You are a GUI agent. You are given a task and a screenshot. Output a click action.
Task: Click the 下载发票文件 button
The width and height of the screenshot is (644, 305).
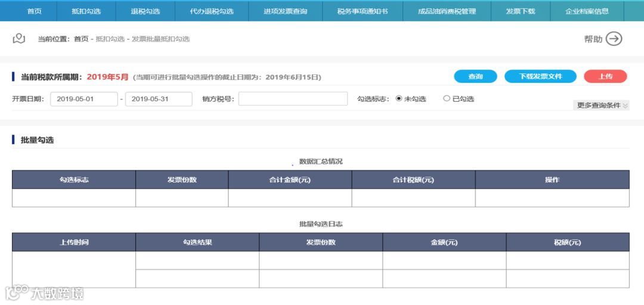click(540, 76)
